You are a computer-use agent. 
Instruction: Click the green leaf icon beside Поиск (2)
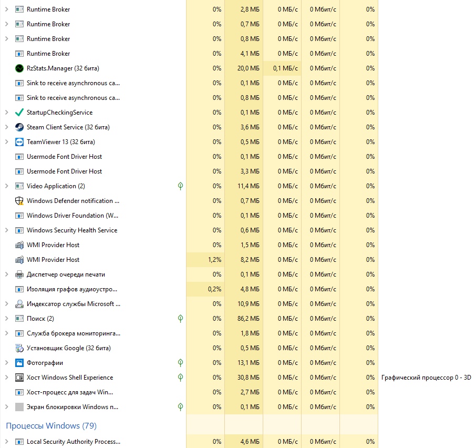180,319
